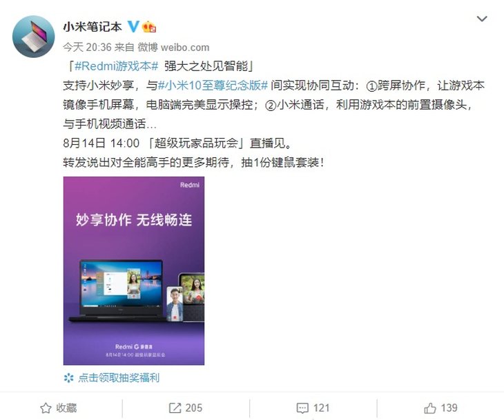The image size is (504, 420).
Task: Open the 小米笔记本 account name
Action: click(93, 27)
